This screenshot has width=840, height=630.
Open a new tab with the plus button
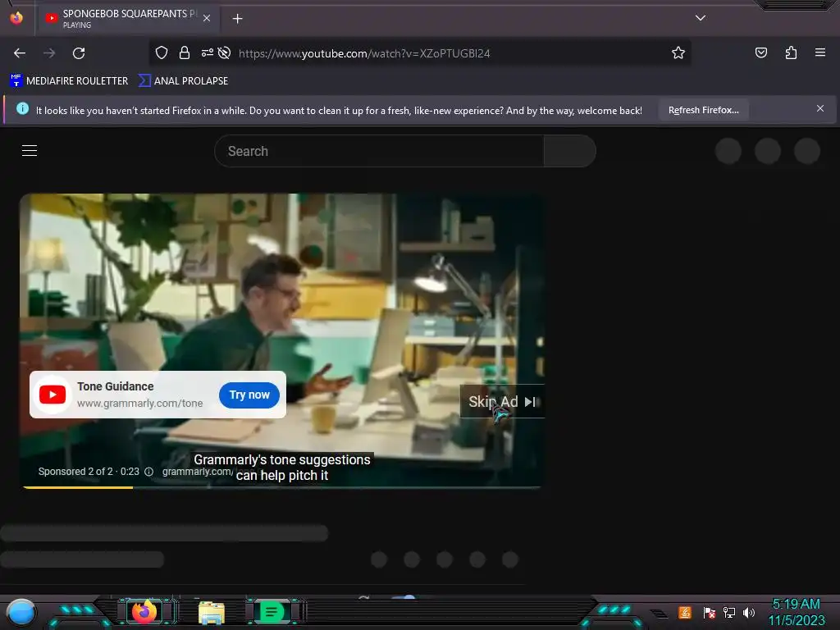[237, 19]
